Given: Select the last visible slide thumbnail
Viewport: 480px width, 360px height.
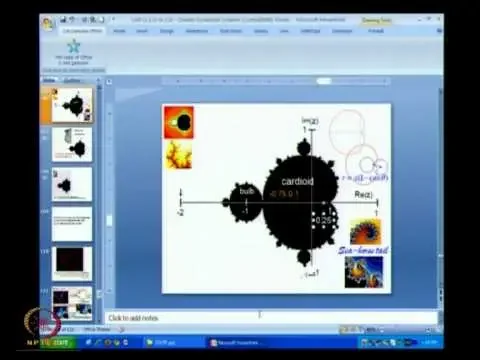Looking at the screenshot, I should point(72,303).
